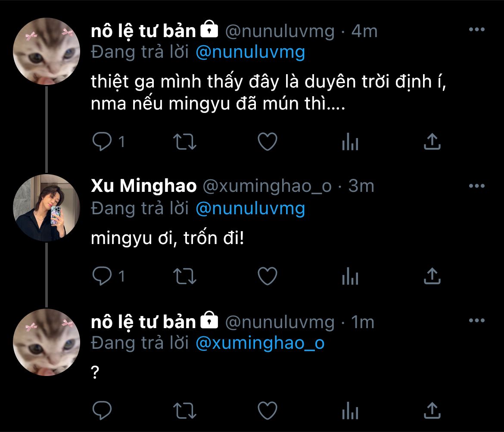Open more options on Xu Minghao's tweet

pyautogui.click(x=476, y=186)
